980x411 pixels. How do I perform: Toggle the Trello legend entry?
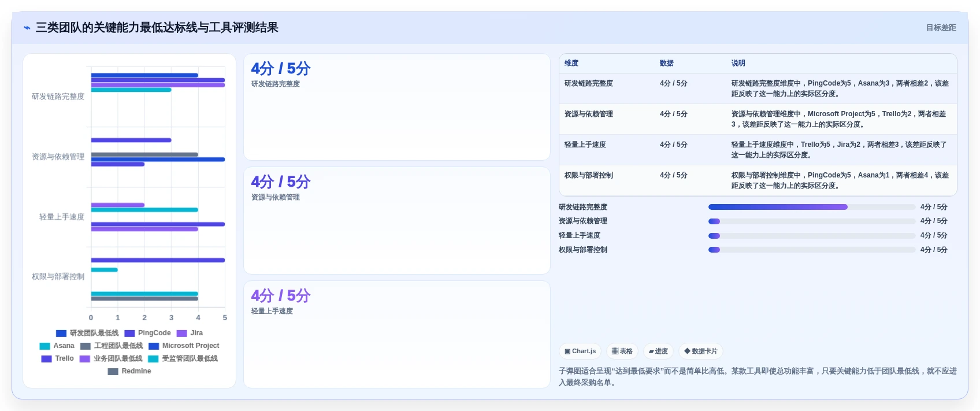pos(58,358)
